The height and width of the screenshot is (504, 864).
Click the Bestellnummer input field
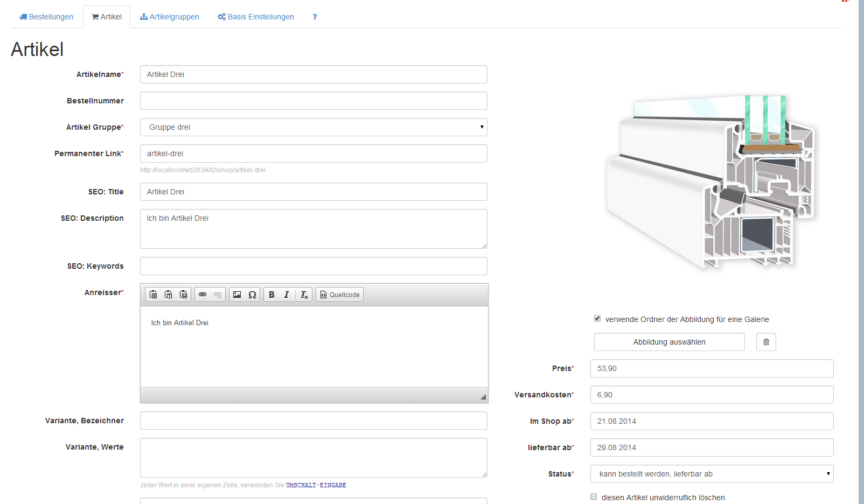click(x=313, y=101)
